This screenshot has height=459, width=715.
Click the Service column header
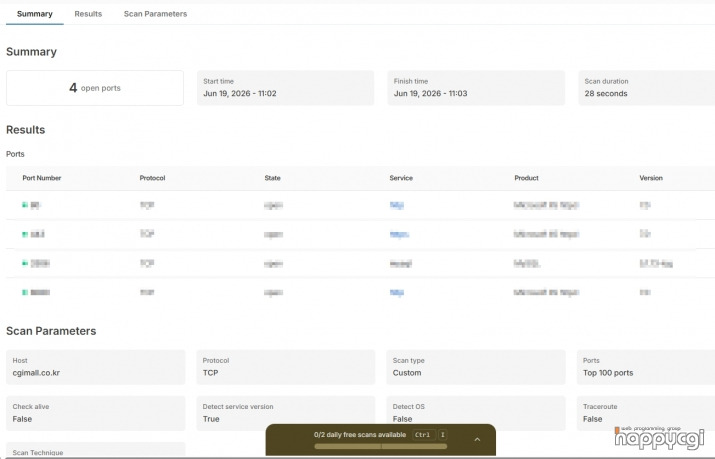click(401, 178)
